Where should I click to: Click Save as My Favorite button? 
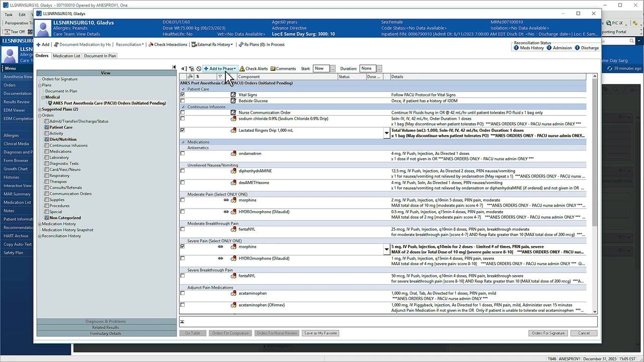(320, 333)
